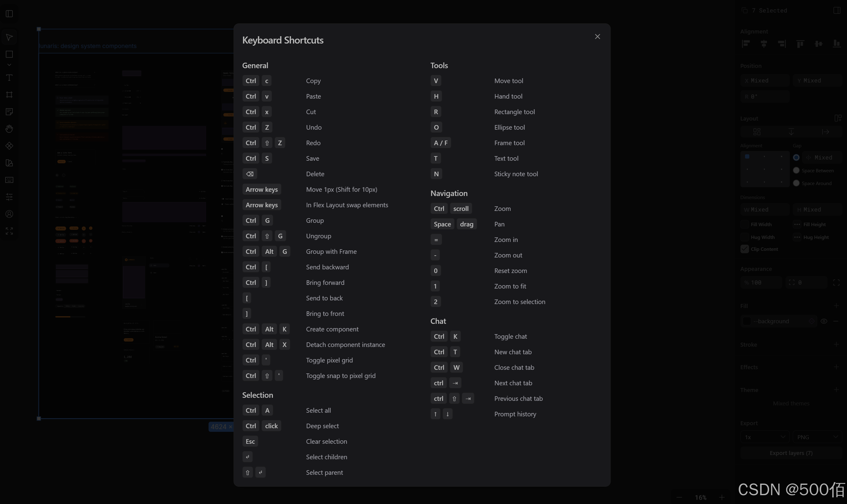Click the H height input field

tap(817, 210)
